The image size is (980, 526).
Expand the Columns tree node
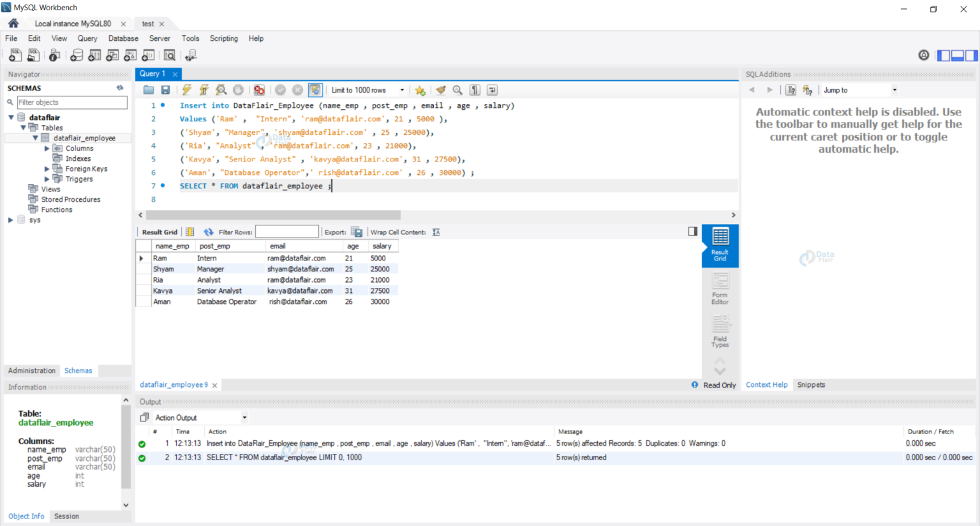(x=47, y=148)
